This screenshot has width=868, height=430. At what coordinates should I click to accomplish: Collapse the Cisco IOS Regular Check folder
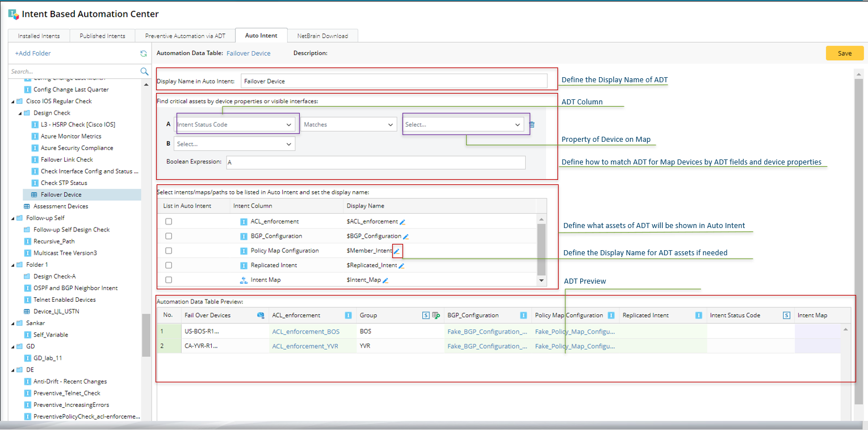[x=12, y=102]
